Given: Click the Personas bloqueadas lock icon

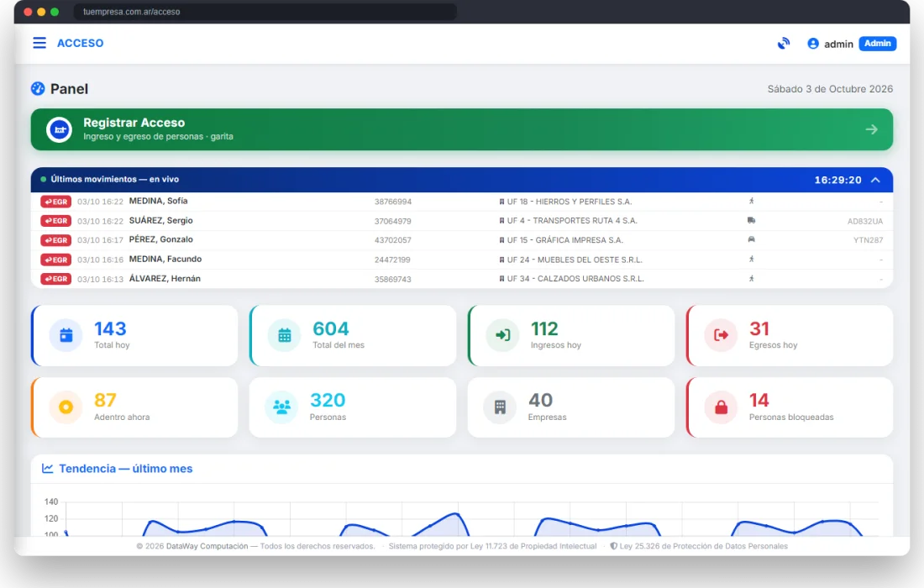Looking at the screenshot, I should tap(722, 407).
